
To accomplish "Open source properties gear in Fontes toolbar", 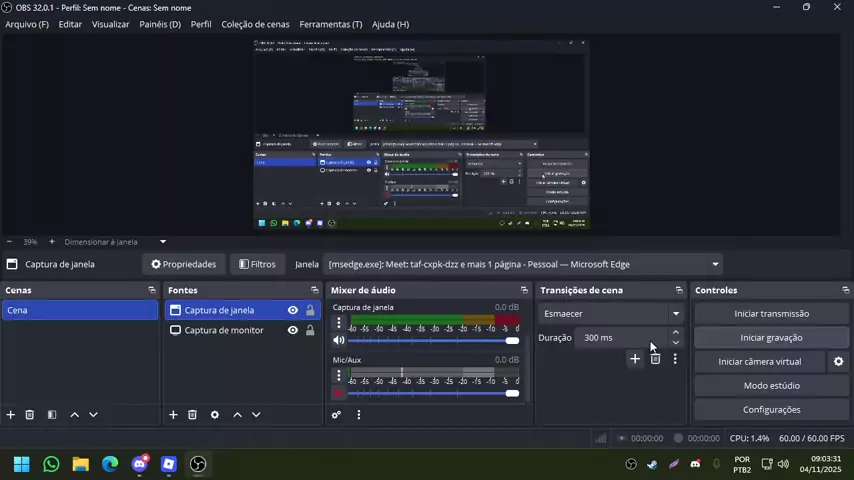I will pos(214,415).
